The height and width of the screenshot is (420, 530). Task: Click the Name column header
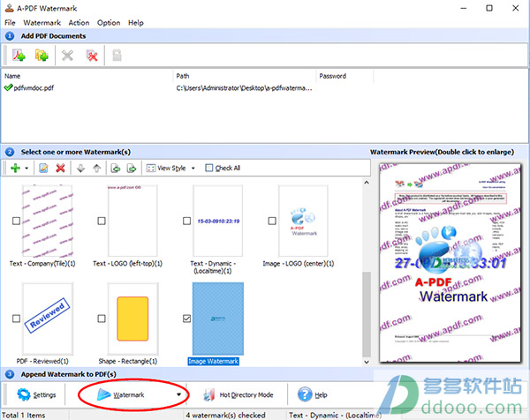point(87,76)
